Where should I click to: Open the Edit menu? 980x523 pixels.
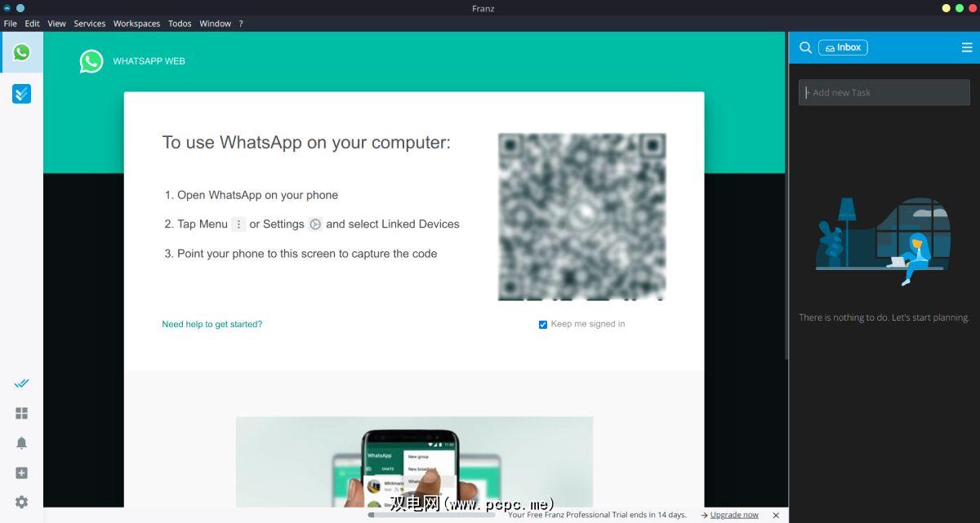(x=32, y=24)
